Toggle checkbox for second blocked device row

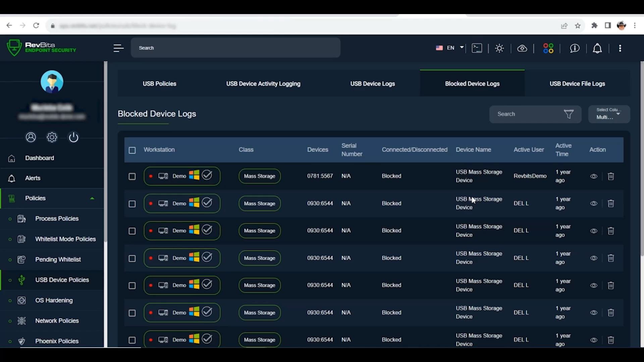tap(132, 203)
